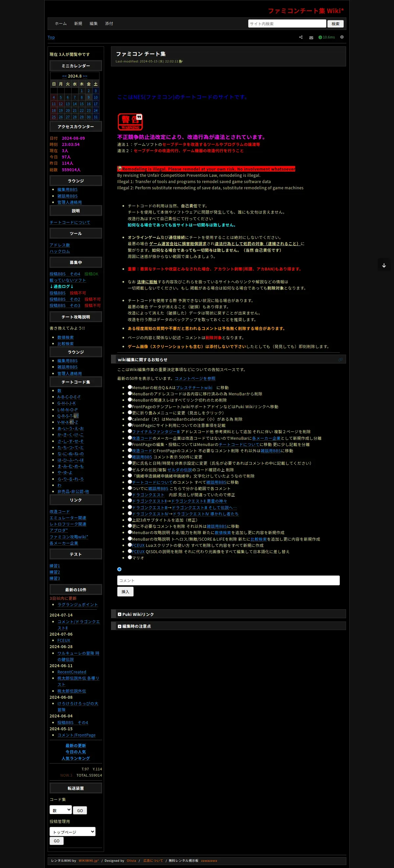Open 人気ランキング link
Viewport: 394px width, 868px height.
(x=76, y=758)
